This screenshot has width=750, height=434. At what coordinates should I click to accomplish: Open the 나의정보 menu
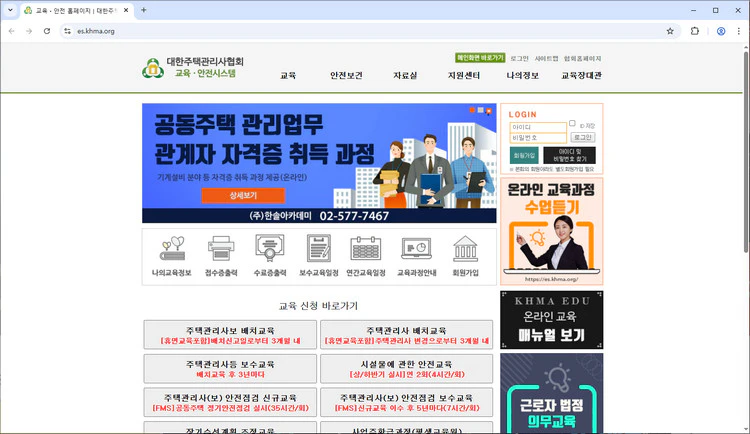(523, 75)
